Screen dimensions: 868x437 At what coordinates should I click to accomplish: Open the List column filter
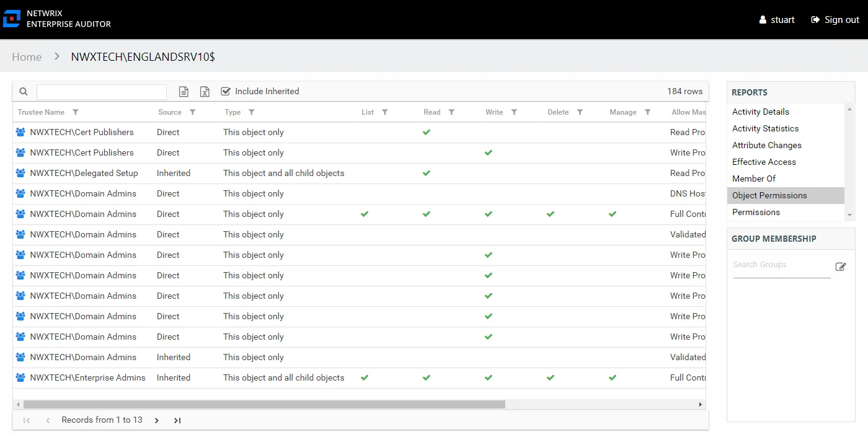point(384,112)
